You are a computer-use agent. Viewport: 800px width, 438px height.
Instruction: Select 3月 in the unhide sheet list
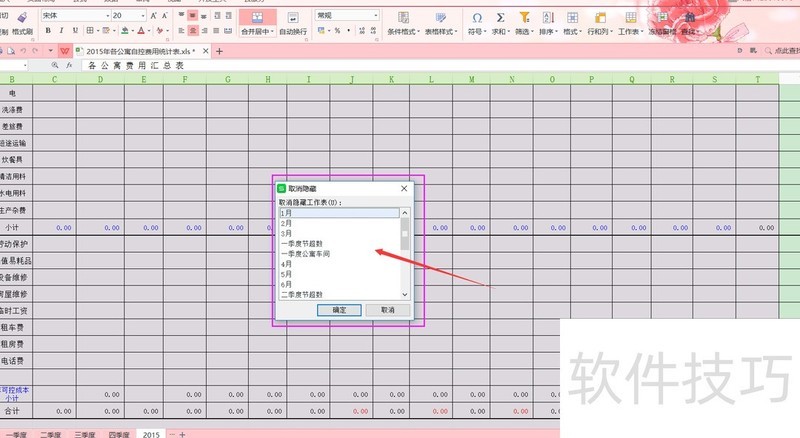[x=339, y=233]
